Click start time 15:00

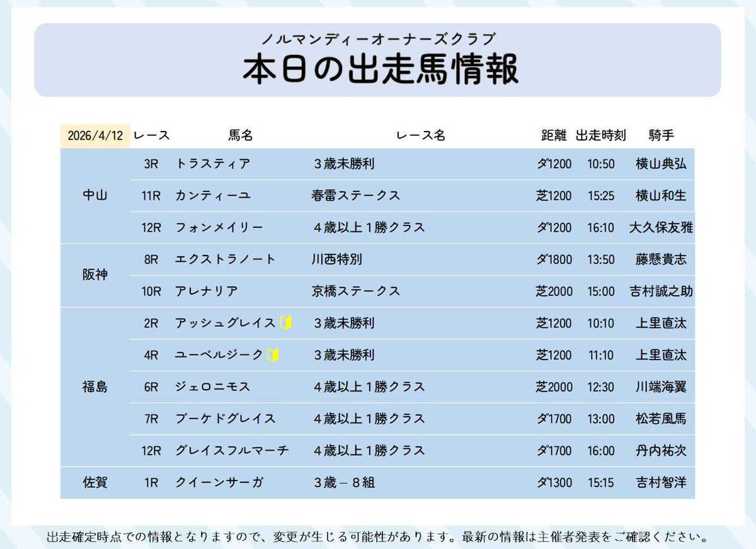[x=601, y=291]
